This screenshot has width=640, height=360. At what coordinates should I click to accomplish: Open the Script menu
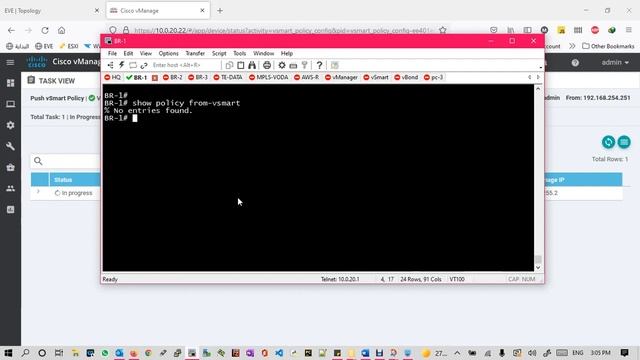tap(219, 53)
